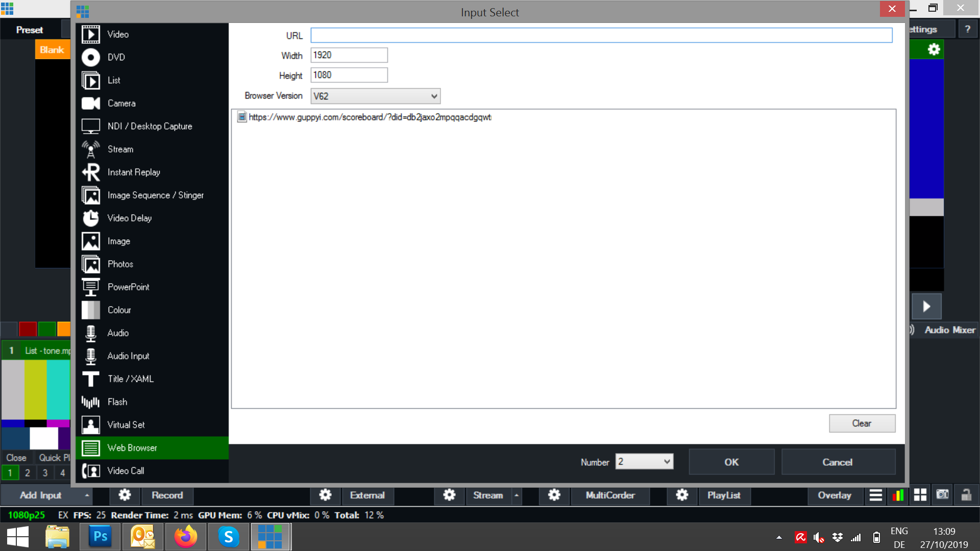Click the URL input field

point(601,35)
